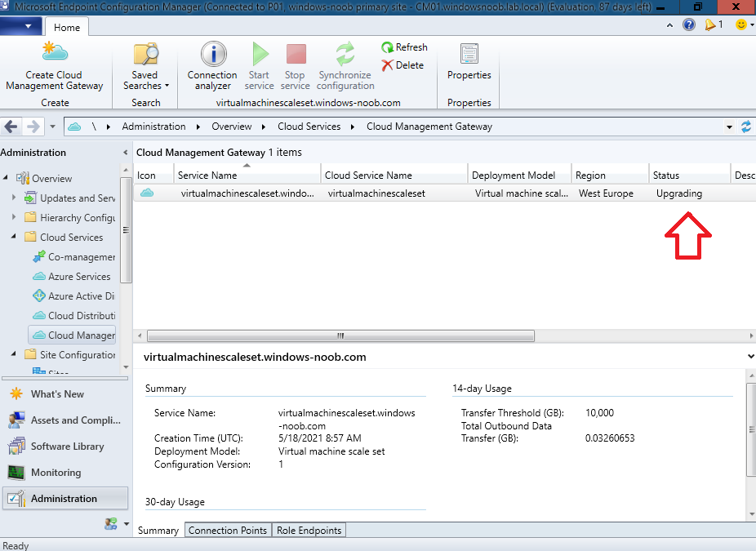Navigate forward with the forward arrow

(x=33, y=127)
